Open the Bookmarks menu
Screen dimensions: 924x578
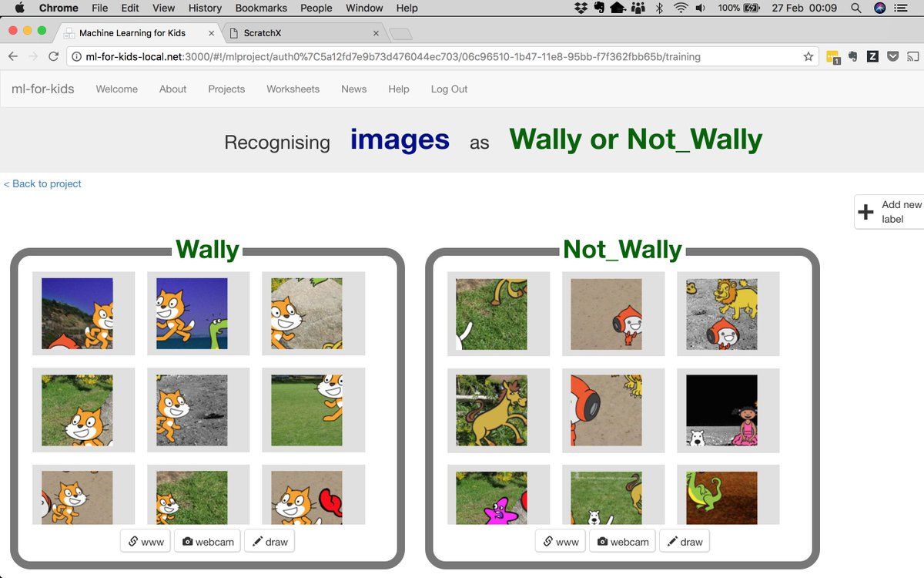(263, 8)
